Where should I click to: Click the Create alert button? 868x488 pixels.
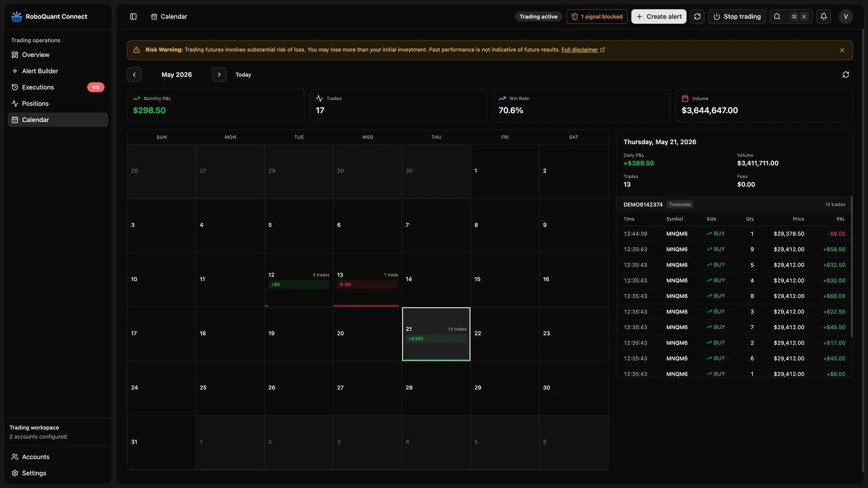[659, 16]
